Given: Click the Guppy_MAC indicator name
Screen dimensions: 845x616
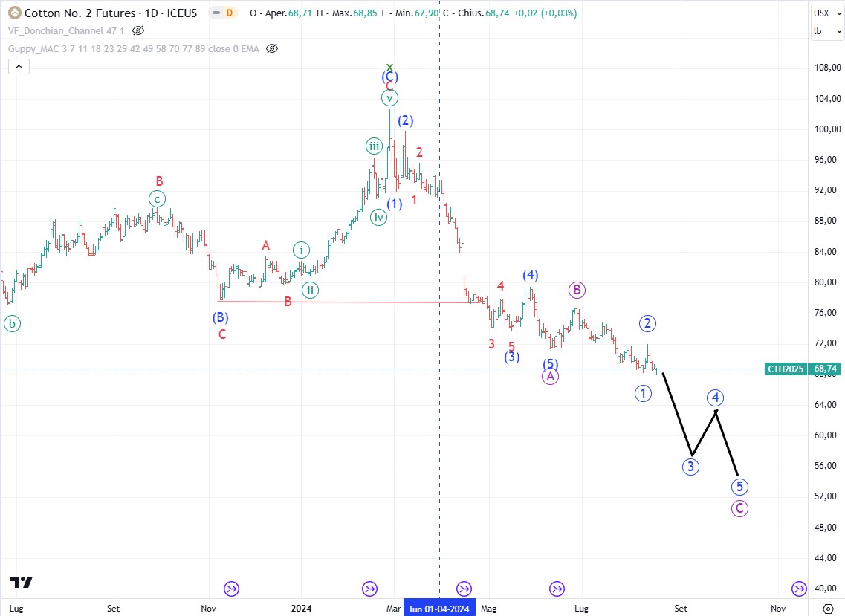Looking at the screenshot, I should pyautogui.click(x=133, y=48).
